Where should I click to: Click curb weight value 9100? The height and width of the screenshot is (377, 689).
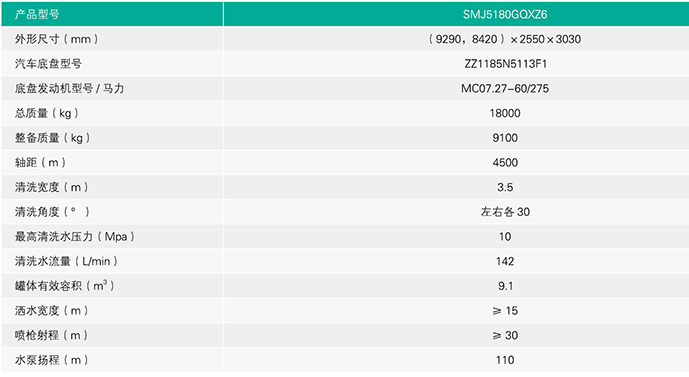(505, 138)
